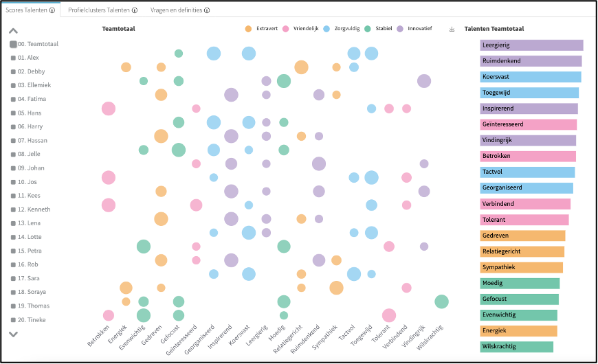
Task: Toggle the 05. Hans checkbox
Action: point(13,113)
